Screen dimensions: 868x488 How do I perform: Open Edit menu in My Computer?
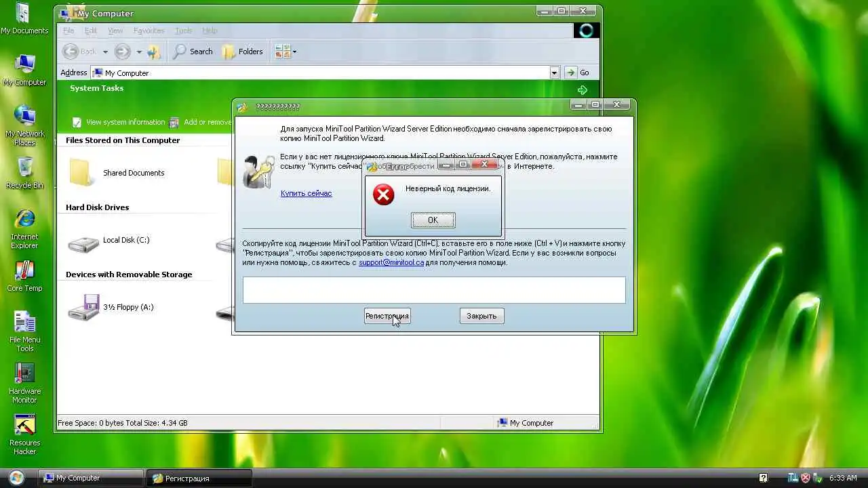[x=91, y=30]
